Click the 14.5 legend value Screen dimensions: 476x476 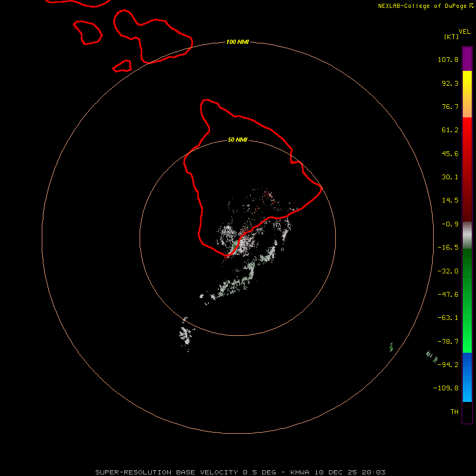coord(450,200)
